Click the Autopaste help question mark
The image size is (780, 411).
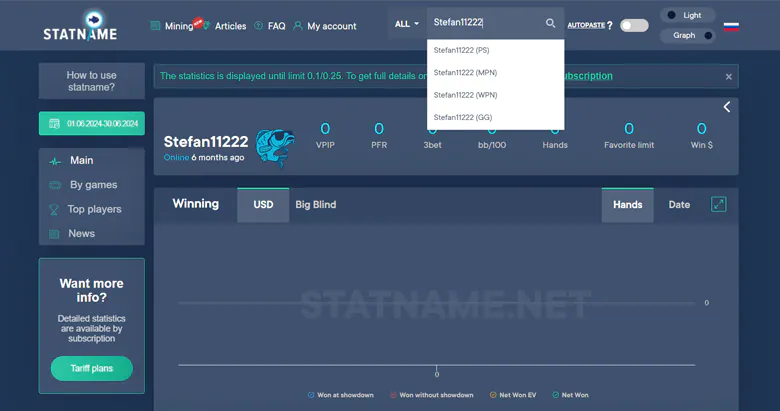point(610,25)
